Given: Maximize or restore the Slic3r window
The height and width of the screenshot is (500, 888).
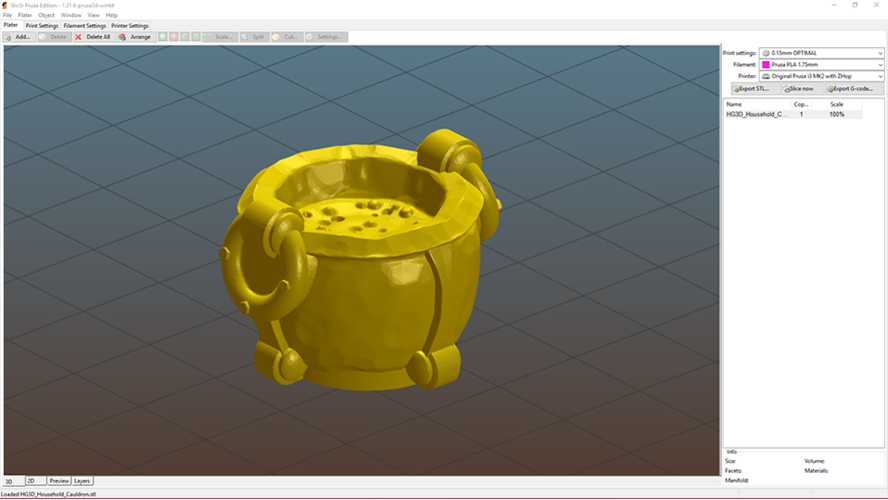Looking at the screenshot, I should point(855,5).
